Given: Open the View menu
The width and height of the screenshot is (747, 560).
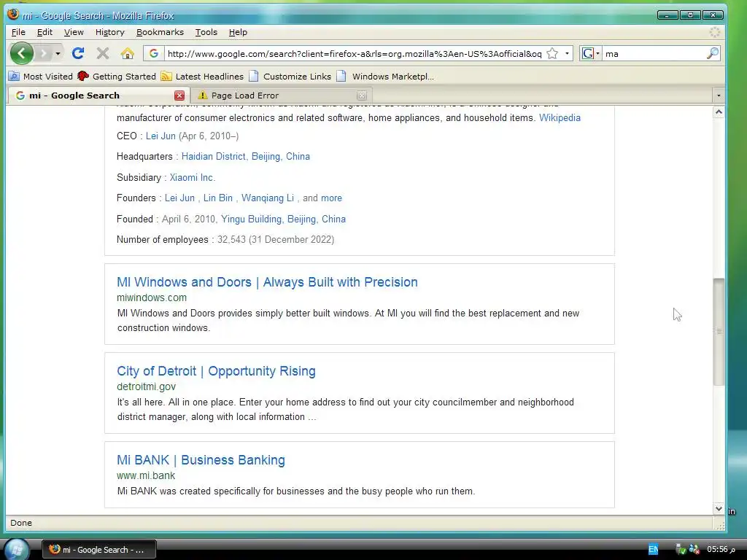Looking at the screenshot, I should [74, 32].
